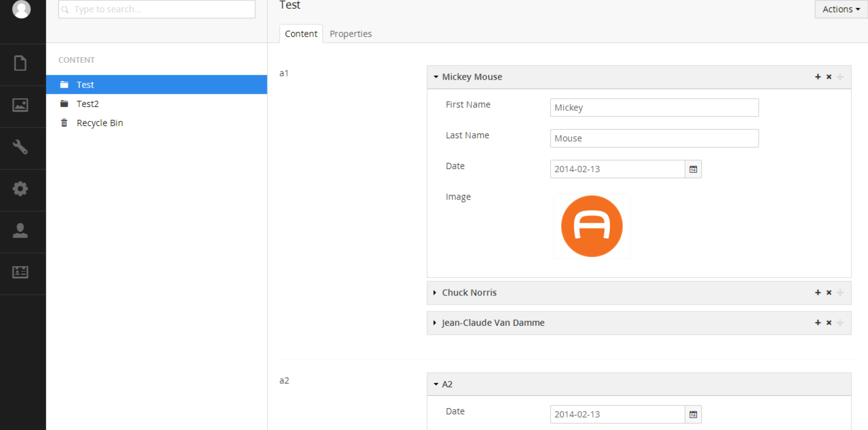Collapse the Mickey Mouse panel
The height and width of the screenshot is (430, 868).
436,77
